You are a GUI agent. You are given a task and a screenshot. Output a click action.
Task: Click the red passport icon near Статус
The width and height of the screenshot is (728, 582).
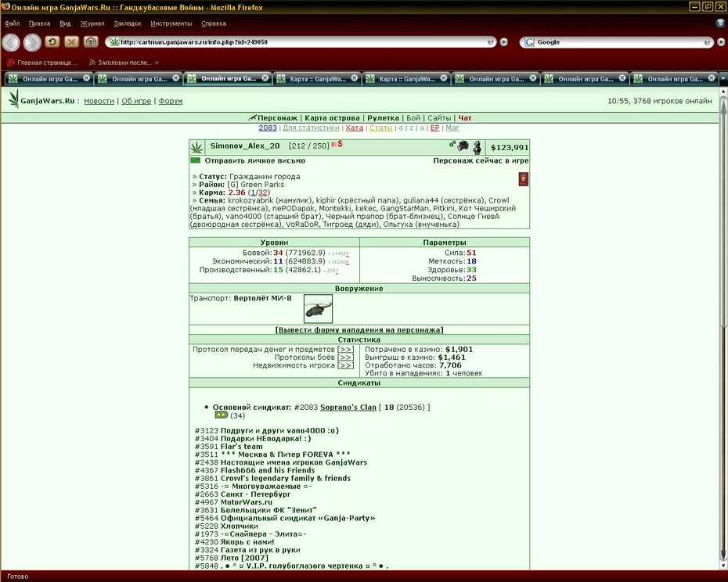point(523,179)
